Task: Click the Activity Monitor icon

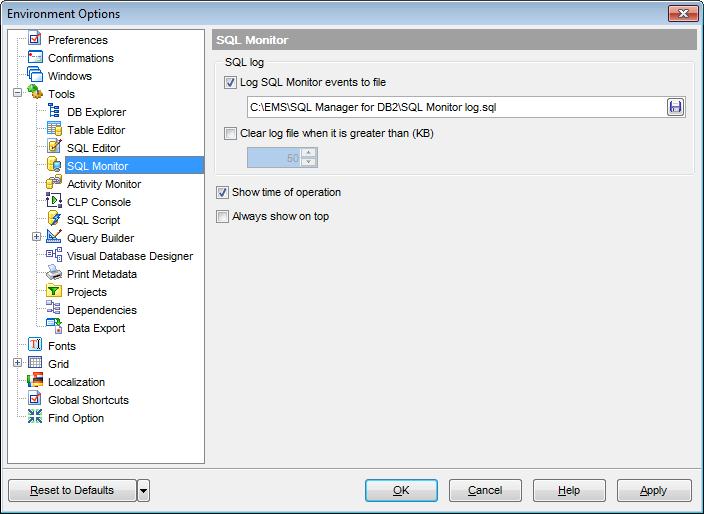Action: [x=54, y=184]
